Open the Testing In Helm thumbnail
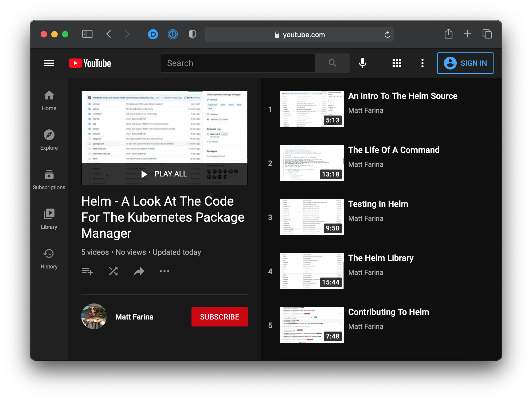The width and height of the screenshot is (532, 400). pos(312,217)
